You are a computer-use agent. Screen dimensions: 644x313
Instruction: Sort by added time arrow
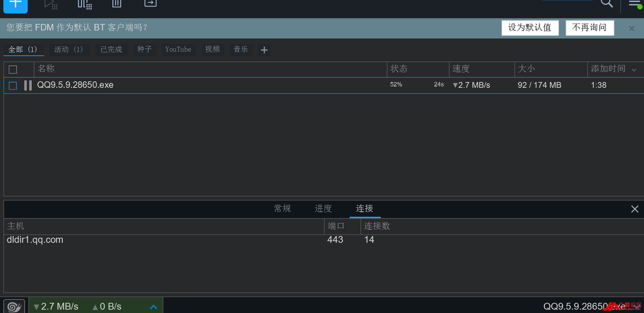634,70
